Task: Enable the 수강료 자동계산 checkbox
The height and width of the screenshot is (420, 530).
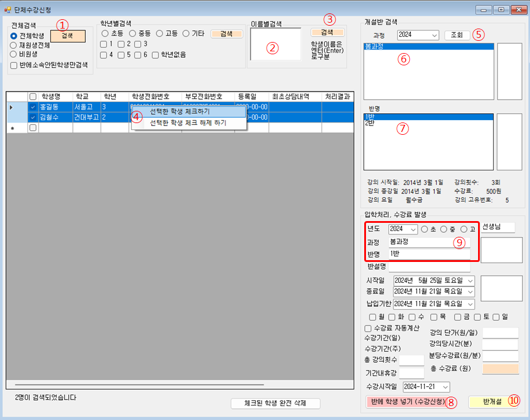Action: pos(368,328)
